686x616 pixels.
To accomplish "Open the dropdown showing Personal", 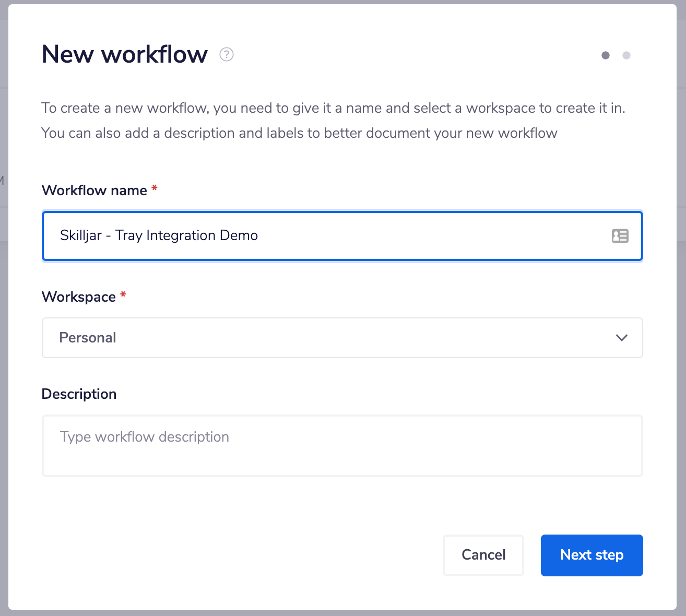I will point(334,338).
